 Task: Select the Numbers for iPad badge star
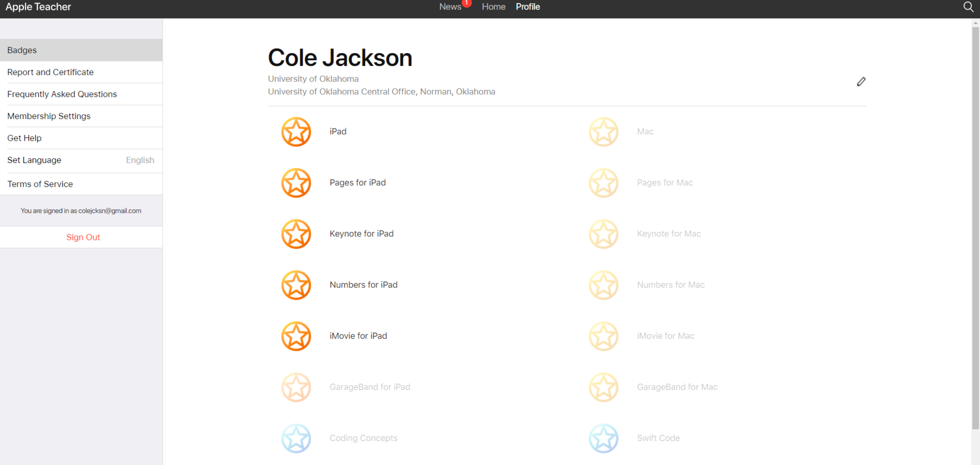[296, 285]
